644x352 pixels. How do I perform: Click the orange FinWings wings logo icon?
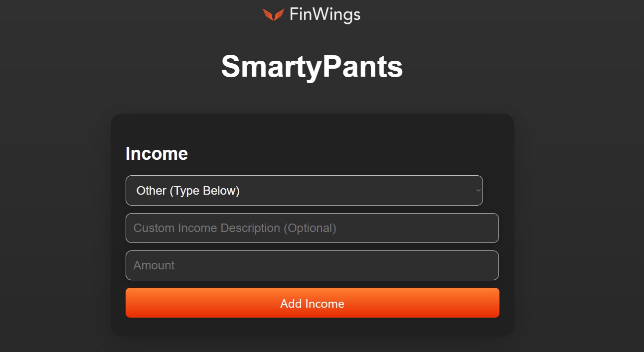point(274,15)
